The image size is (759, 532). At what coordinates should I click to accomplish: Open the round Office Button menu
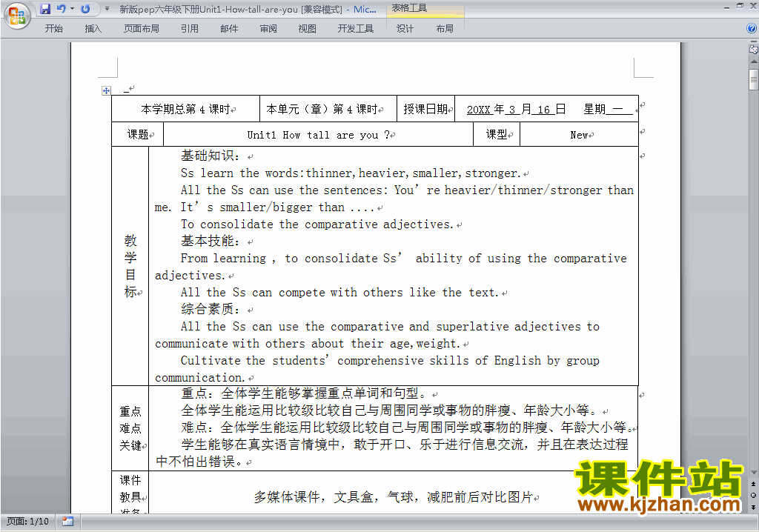(x=17, y=16)
